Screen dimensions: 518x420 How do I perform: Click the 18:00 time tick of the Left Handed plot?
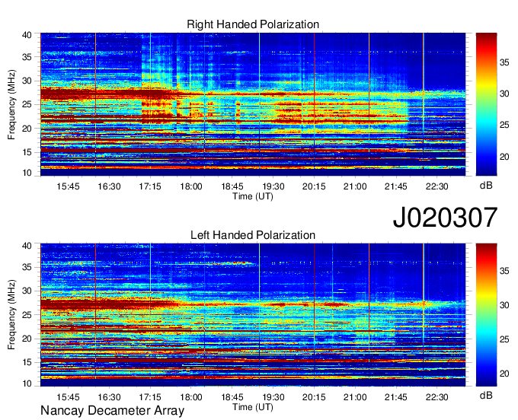coord(191,397)
